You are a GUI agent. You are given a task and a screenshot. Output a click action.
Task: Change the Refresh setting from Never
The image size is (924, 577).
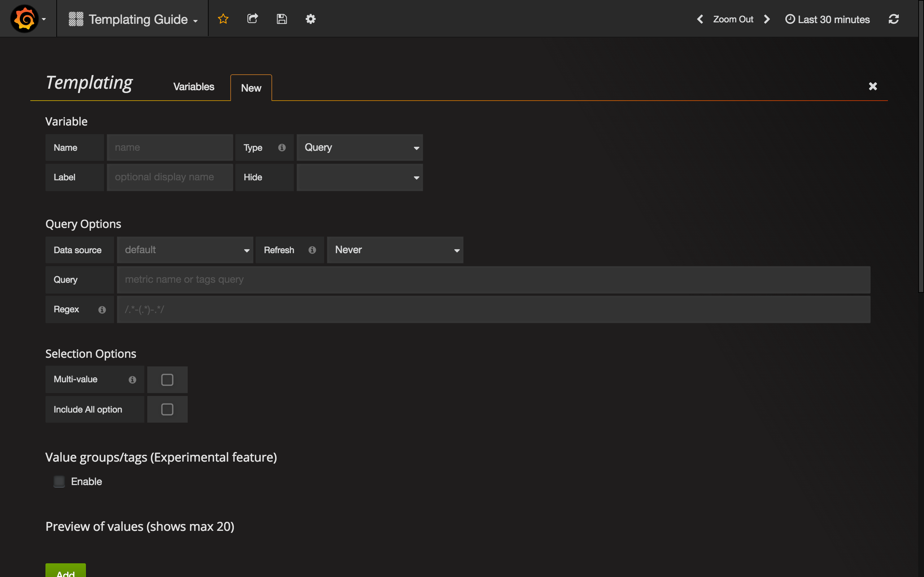click(395, 250)
